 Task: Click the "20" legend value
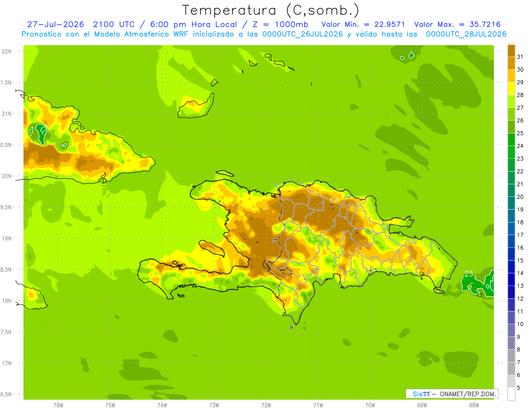coord(520,197)
